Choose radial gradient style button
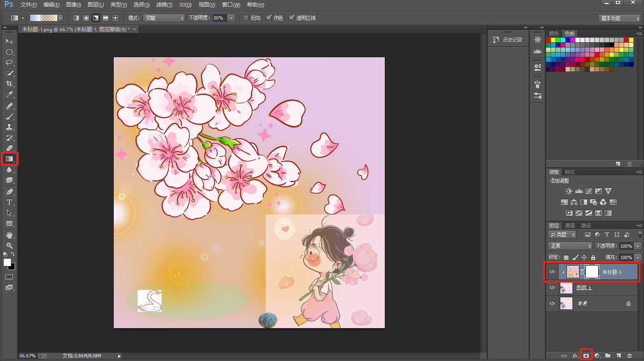The height and width of the screenshot is (361, 644). point(86,18)
